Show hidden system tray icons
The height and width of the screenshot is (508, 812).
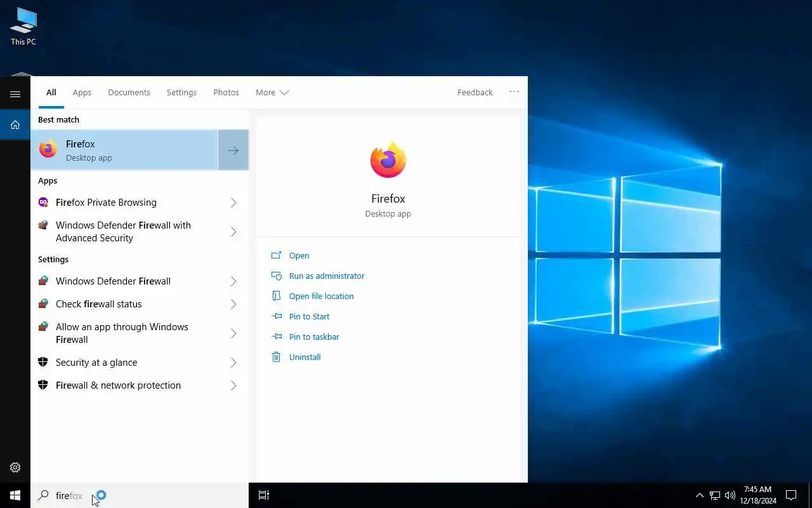pyautogui.click(x=700, y=495)
